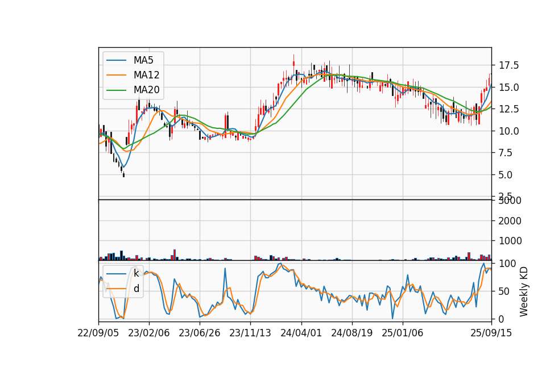The height and width of the screenshot is (392, 546).
Task: Click the 2000 volume axis label
Action: point(510,221)
